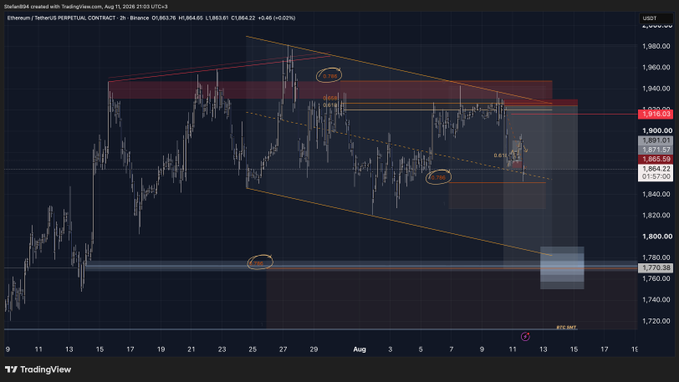
Task: Click date 29 on the time axis
Action: (314, 349)
